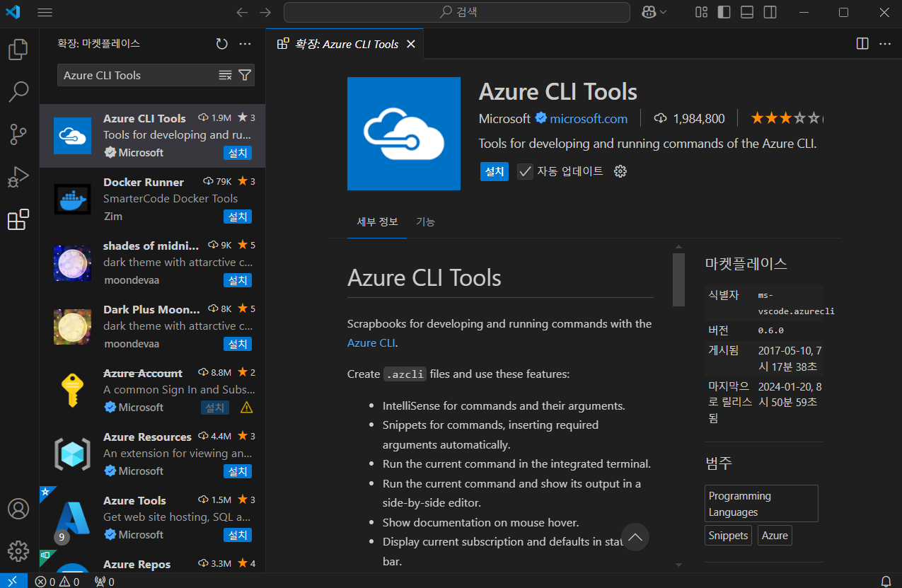Select the Snippets category tag
Image resolution: width=902 pixels, height=588 pixels.
(729, 536)
